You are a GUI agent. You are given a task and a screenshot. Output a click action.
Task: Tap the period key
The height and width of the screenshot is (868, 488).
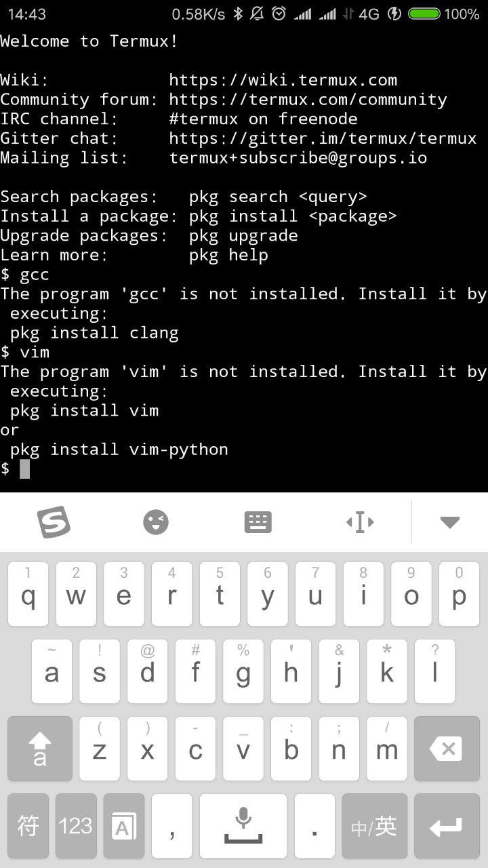(x=314, y=826)
